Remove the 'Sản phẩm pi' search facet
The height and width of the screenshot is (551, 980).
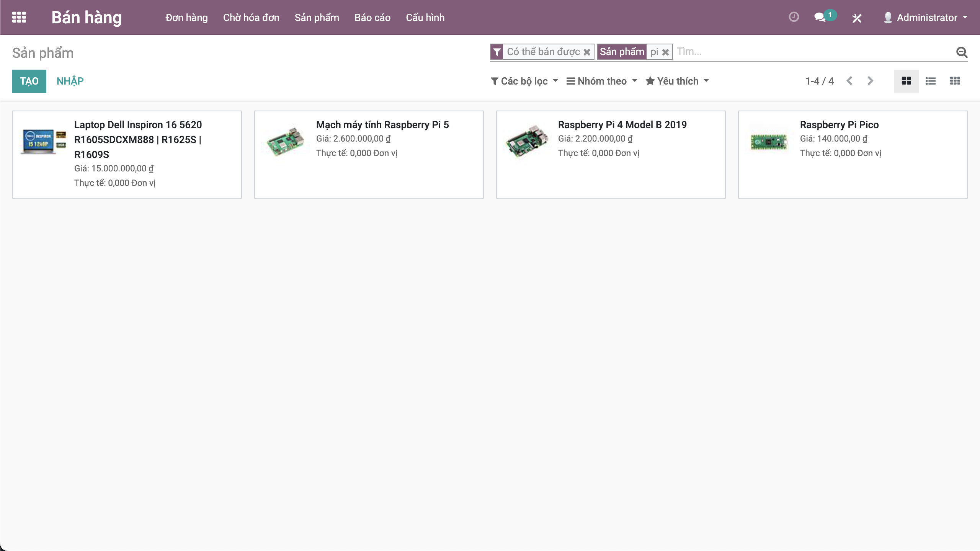tap(666, 52)
